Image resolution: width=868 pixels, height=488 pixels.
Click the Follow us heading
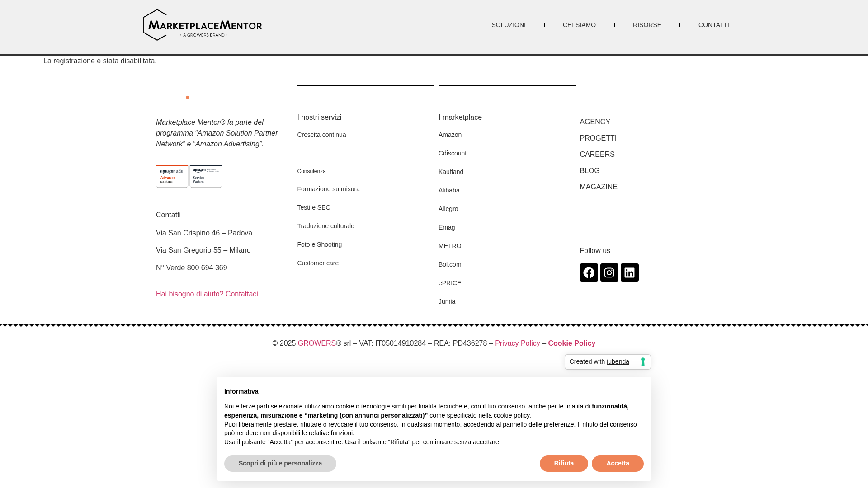pos(595,251)
